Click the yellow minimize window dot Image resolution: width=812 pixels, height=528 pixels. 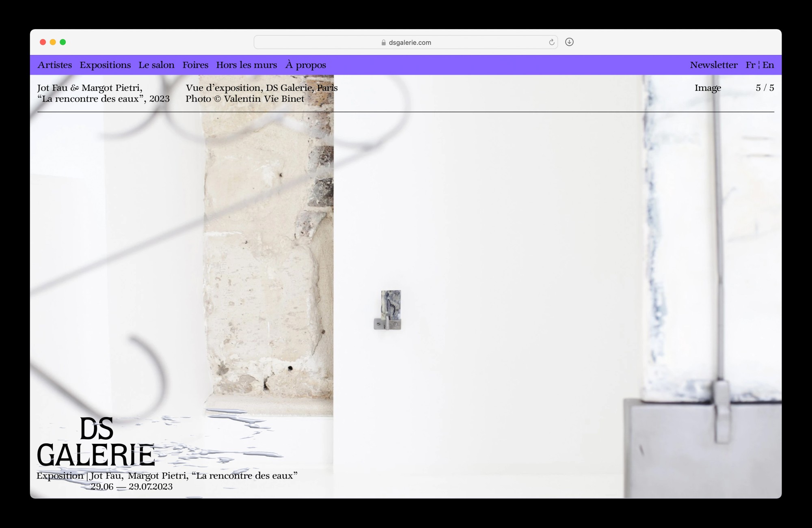[x=53, y=42]
